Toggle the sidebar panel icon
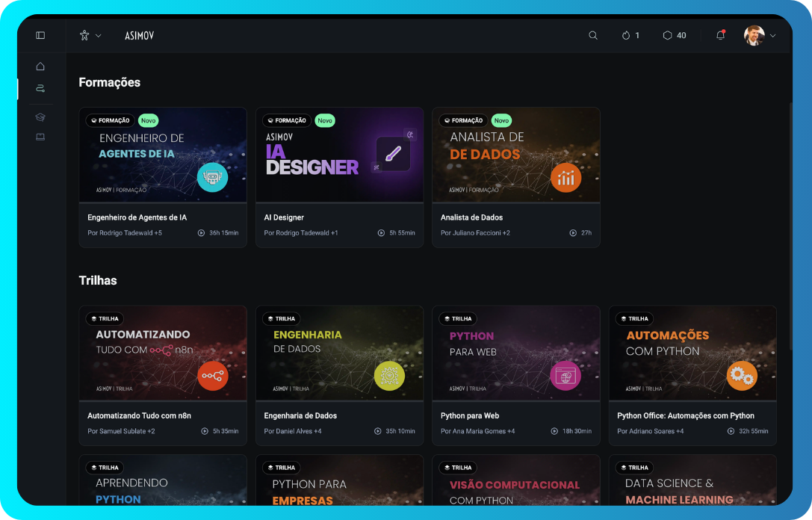Image resolution: width=812 pixels, height=520 pixels. [40, 35]
